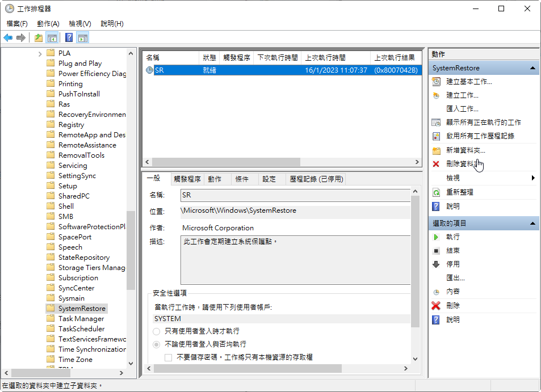Open the 檢視 submenu arrow in Actions

point(533,178)
